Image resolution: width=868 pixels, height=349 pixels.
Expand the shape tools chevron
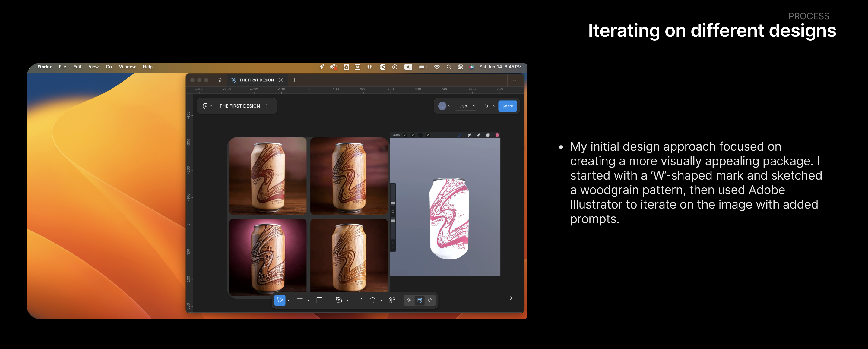click(328, 300)
